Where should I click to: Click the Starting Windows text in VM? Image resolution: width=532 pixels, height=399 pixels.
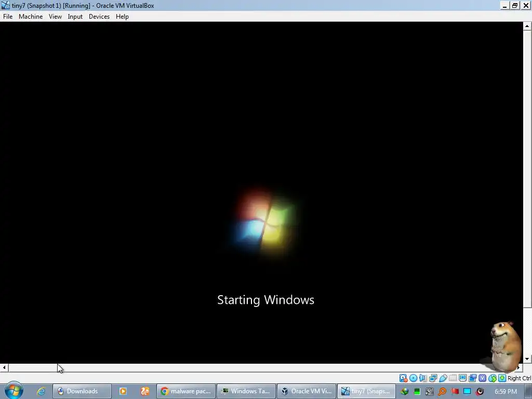point(265,300)
